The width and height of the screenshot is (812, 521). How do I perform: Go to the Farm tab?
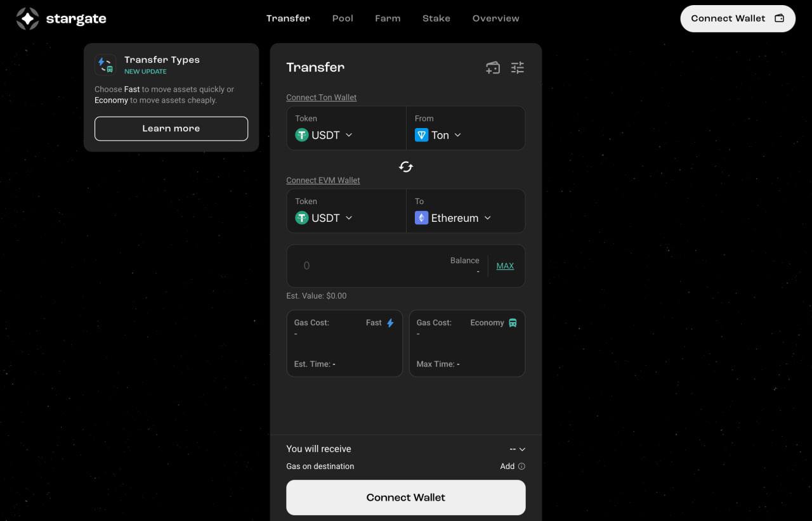[x=388, y=18]
